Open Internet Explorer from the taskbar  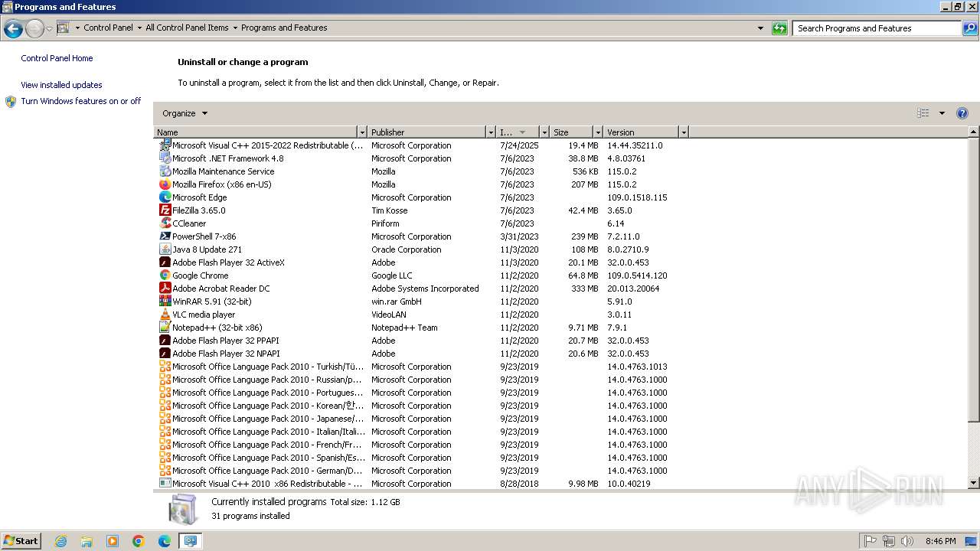click(60, 541)
